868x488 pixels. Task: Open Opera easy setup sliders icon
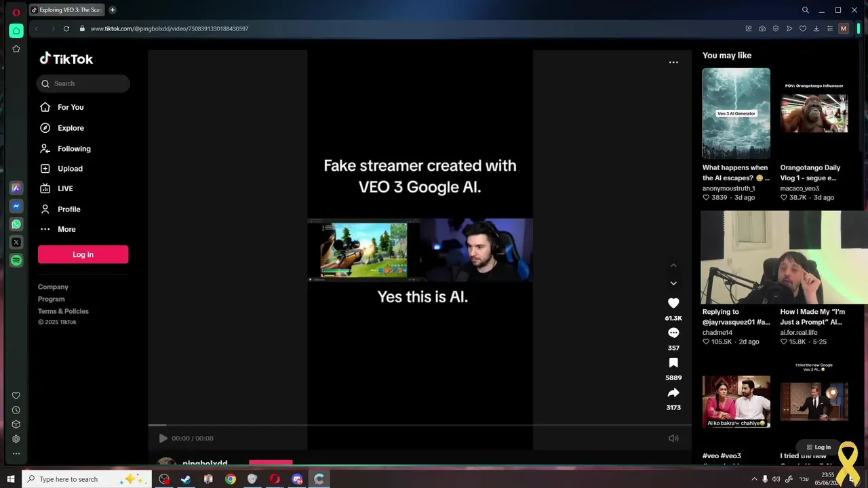830,28
